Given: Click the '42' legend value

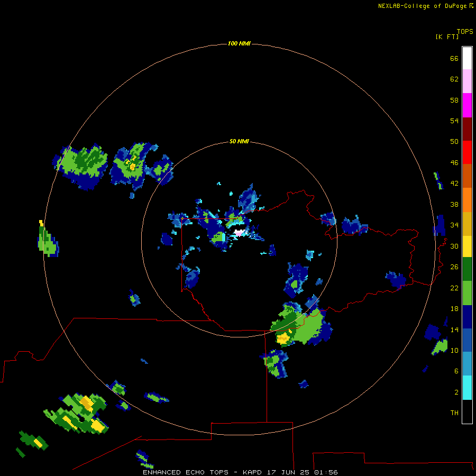Looking at the screenshot, I should click(454, 184).
